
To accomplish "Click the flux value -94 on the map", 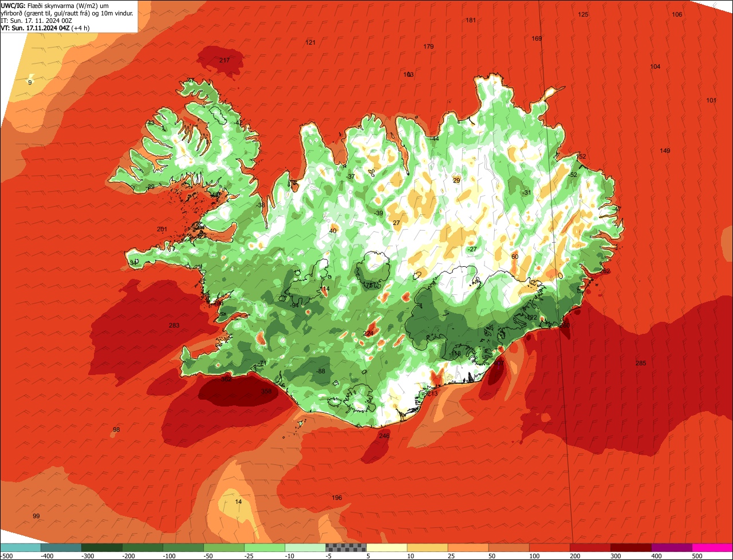I will 294,305.
